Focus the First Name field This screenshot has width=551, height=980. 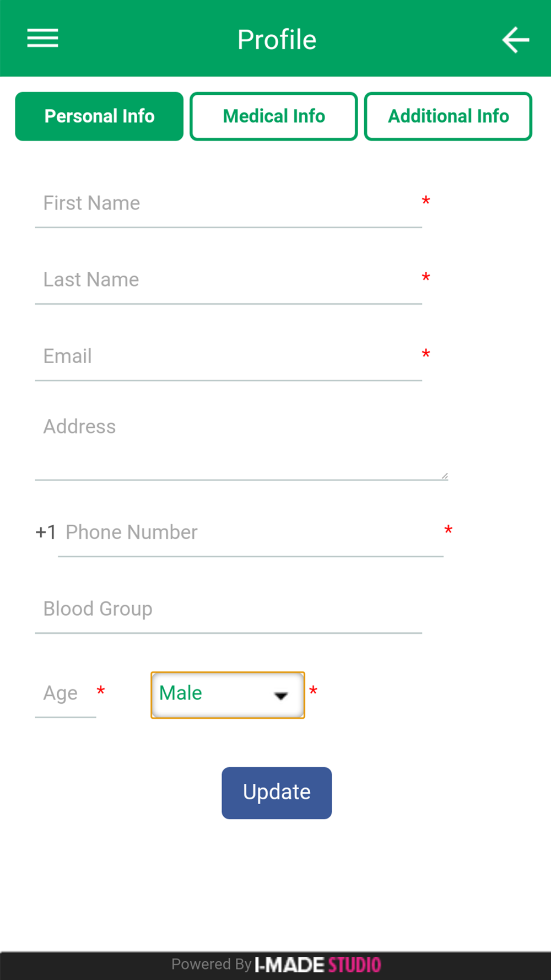[228, 203]
